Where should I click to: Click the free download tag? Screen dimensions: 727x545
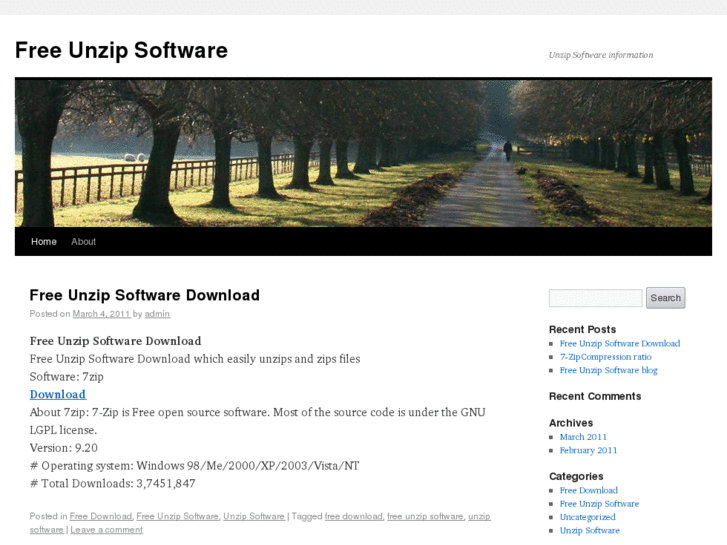[354, 516]
